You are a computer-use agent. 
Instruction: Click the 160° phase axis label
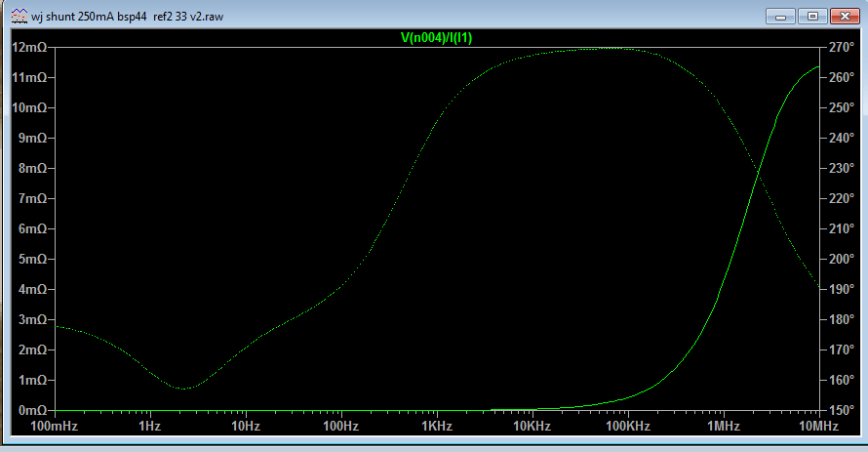click(842, 380)
